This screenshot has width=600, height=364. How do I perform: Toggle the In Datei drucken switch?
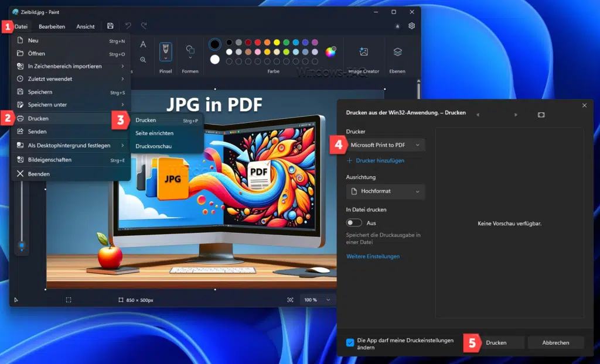(x=354, y=223)
